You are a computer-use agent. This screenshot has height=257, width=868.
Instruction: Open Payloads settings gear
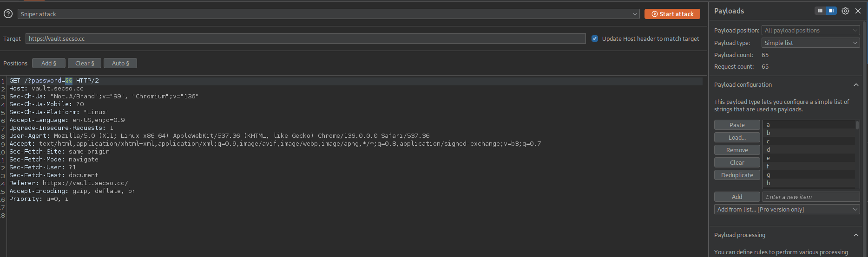point(845,11)
